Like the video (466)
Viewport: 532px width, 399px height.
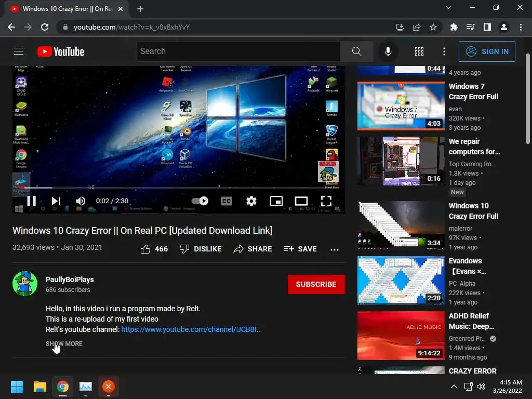(154, 249)
